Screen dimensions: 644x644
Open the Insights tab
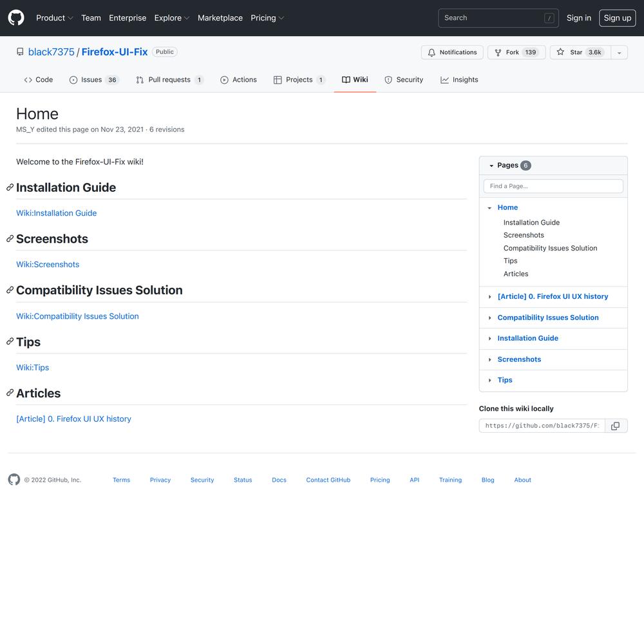click(x=459, y=80)
